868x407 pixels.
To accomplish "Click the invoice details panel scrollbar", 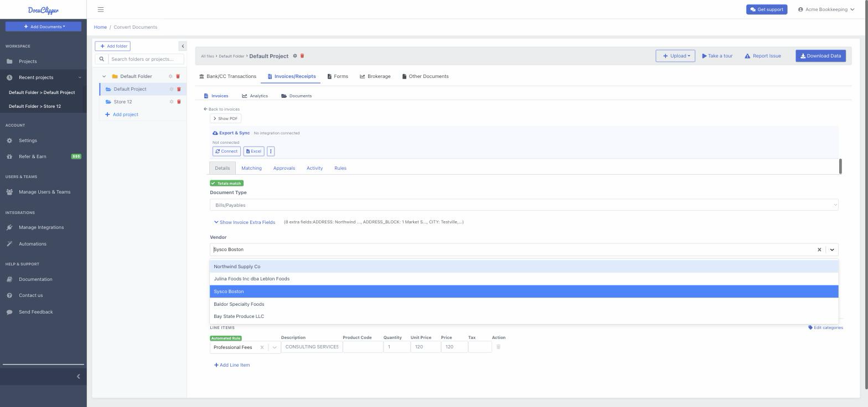I will (840, 166).
